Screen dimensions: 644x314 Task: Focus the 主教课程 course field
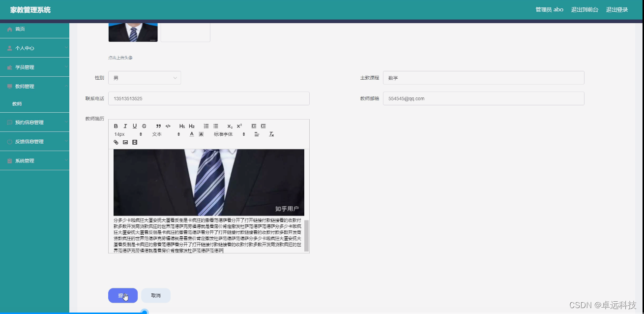point(484,78)
